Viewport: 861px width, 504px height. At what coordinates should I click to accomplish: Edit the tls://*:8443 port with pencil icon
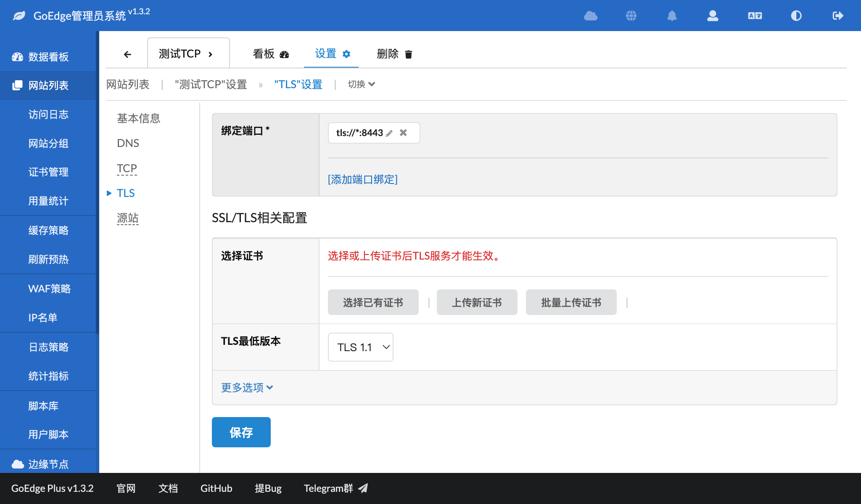pyautogui.click(x=389, y=133)
